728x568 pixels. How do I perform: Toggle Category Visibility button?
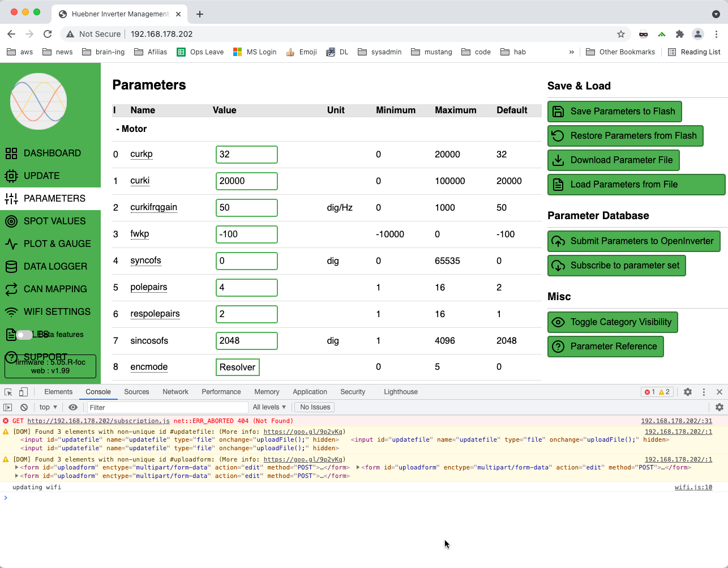click(613, 322)
